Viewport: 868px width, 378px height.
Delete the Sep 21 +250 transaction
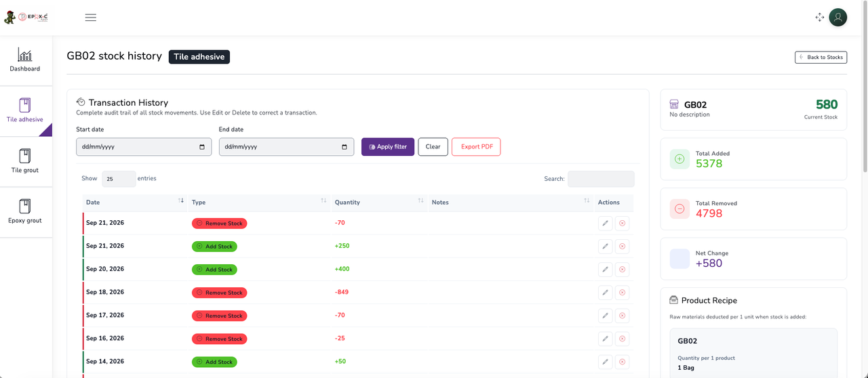click(623, 247)
